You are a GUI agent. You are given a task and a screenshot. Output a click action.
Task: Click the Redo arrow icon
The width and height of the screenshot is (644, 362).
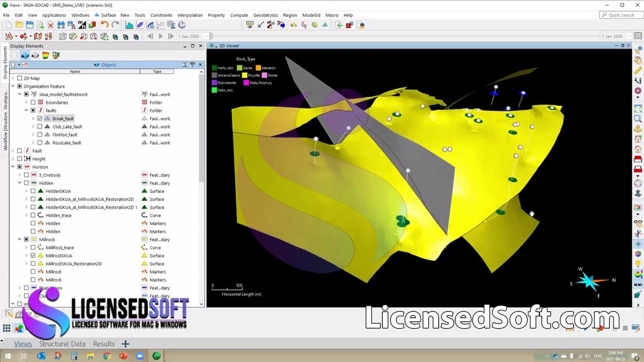pos(115,25)
